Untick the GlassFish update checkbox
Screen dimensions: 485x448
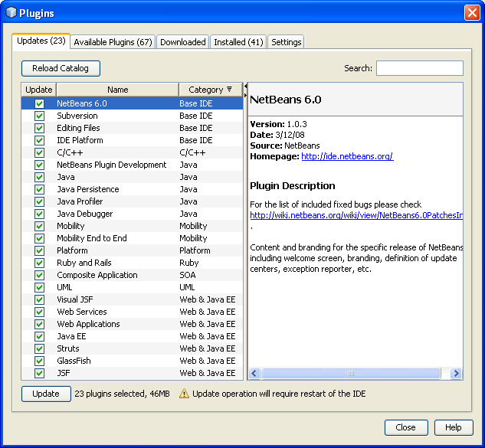click(39, 361)
